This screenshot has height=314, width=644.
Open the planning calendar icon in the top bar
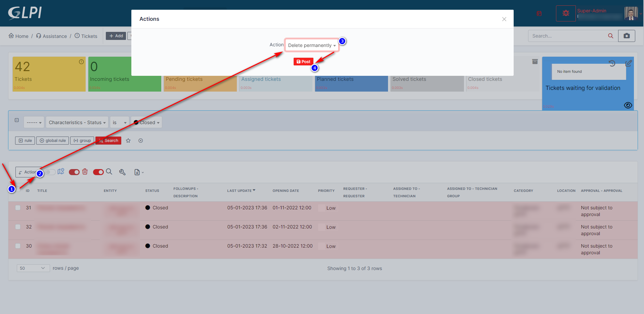coord(539,13)
